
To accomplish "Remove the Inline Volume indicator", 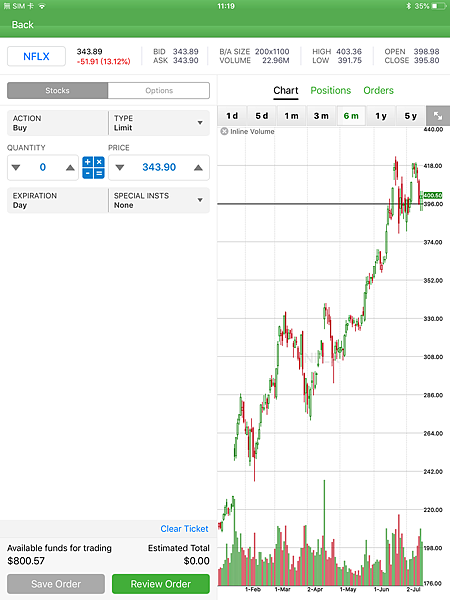I will (x=224, y=132).
